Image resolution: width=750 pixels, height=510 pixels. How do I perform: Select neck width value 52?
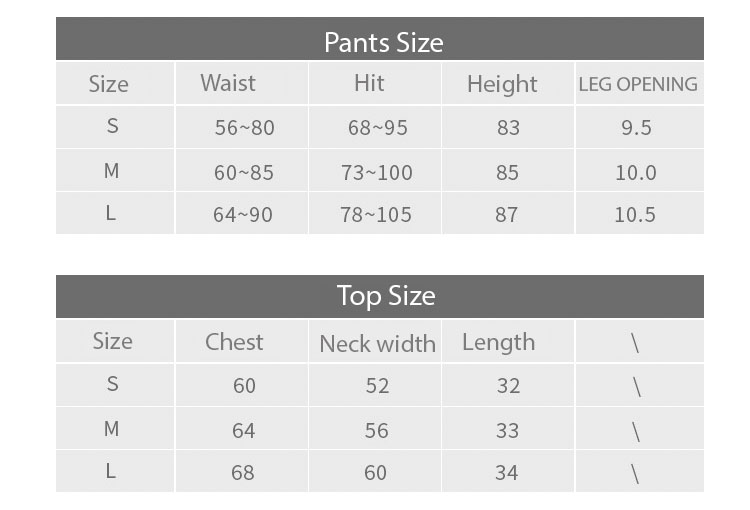375,385
